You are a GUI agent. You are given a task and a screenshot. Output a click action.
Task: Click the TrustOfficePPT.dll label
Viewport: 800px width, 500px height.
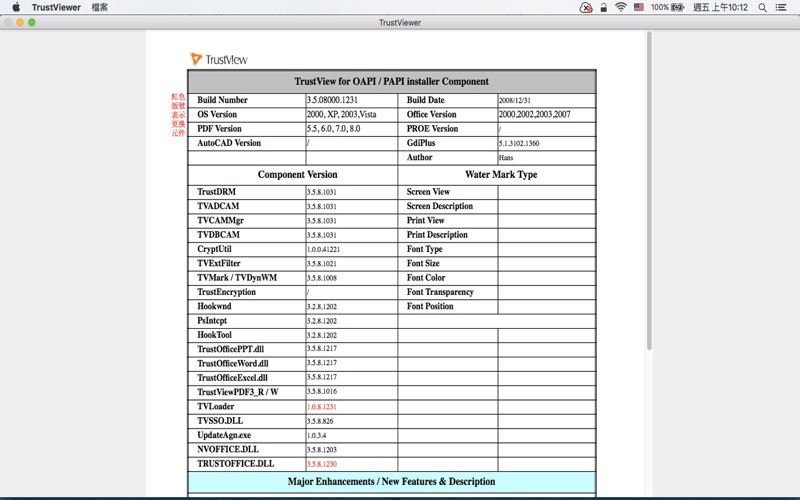coord(231,349)
